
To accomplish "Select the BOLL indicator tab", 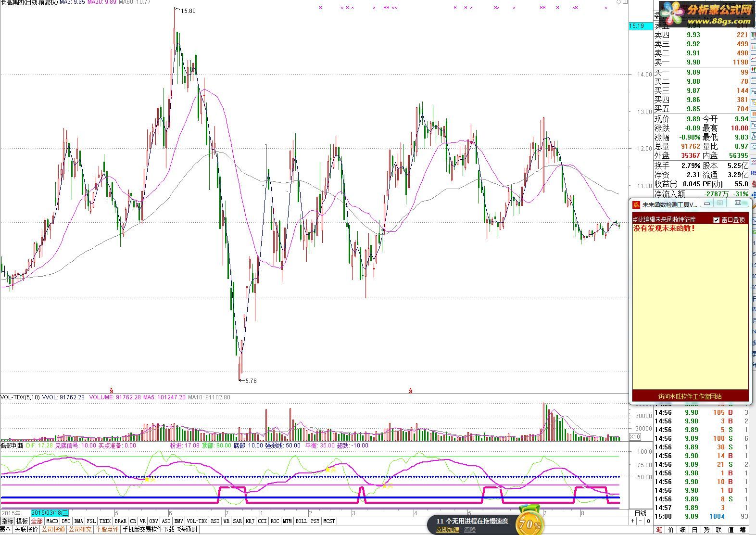I will tap(302, 521).
